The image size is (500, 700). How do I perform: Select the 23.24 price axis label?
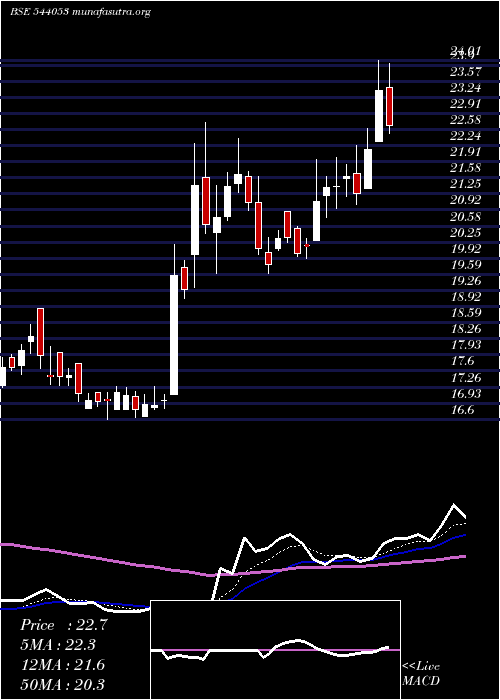pos(466,88)
